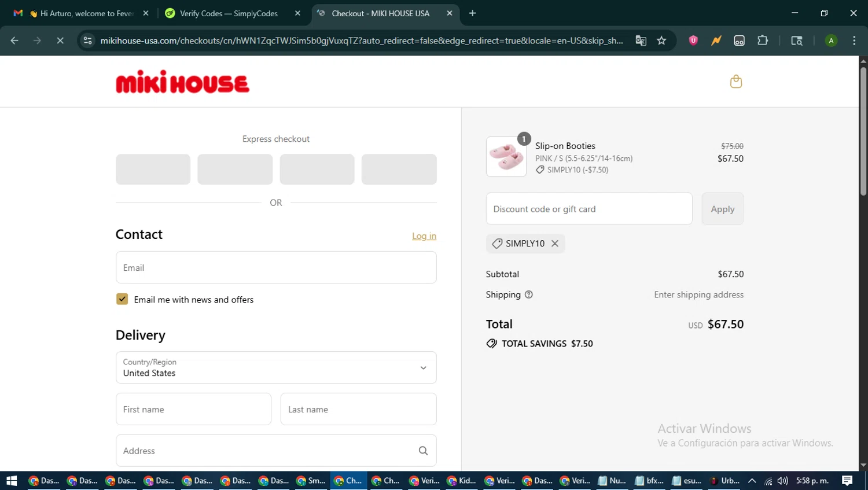Click the scrollbar down arrow
This screenshot has width=868, height=490.
[863, 465]
